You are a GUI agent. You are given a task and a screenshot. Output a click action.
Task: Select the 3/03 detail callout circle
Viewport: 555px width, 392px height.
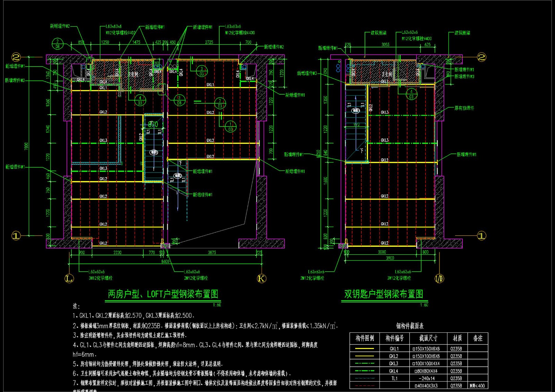point(202,71)
